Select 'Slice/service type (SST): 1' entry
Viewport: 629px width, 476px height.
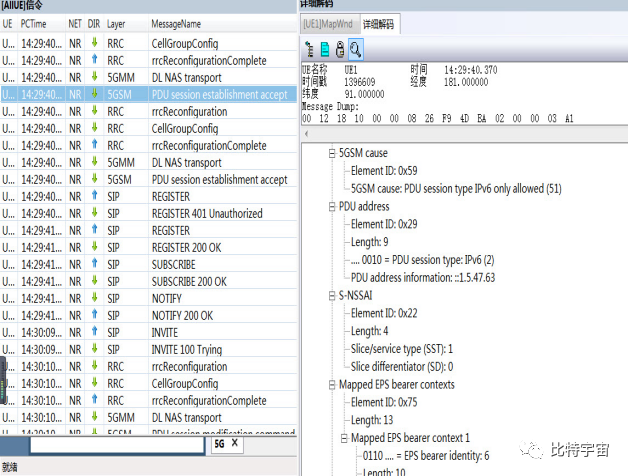pyautogui.click(x=402, y=349)
